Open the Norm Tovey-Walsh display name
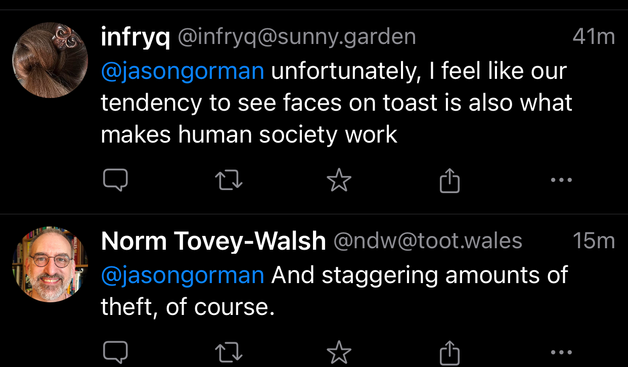 pyautogui.click(x=213, y=241)
